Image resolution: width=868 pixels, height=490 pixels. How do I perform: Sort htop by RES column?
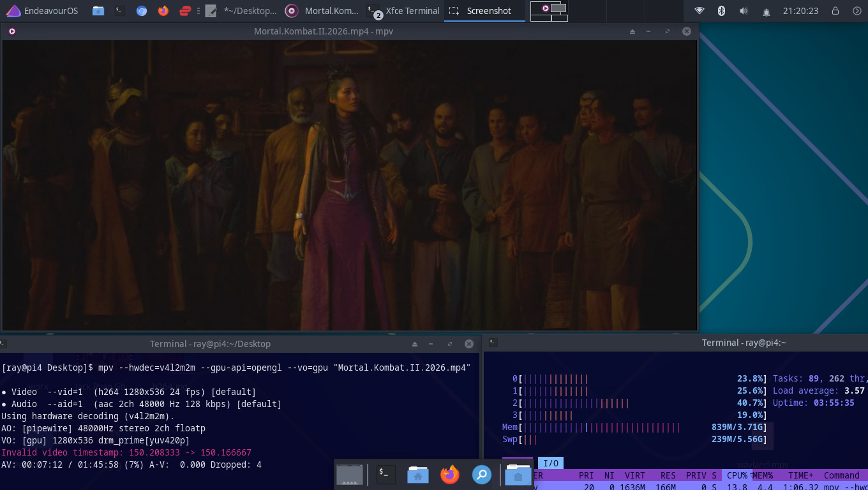(x=668, y=475)
